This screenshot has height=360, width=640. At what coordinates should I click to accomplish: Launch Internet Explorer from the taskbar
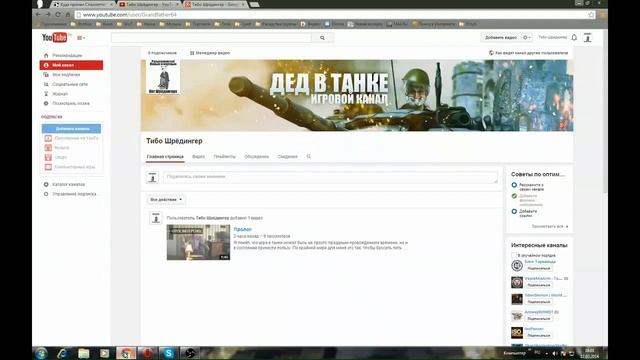(62, 353)
